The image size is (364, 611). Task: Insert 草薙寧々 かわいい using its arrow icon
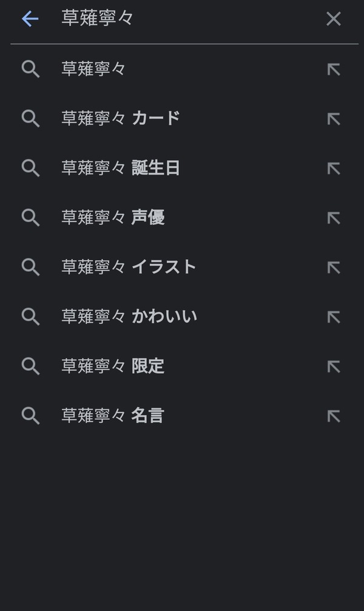[334, 317]
